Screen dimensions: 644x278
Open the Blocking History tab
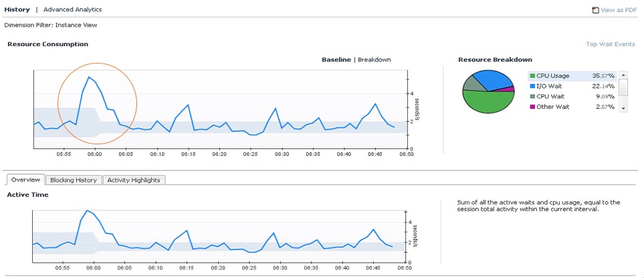point(74,180)
